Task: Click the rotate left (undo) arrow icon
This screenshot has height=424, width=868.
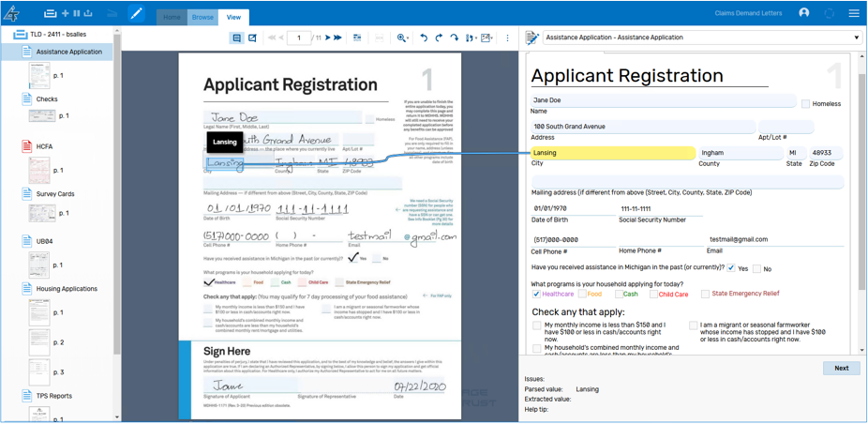Action: pos(424,38)
